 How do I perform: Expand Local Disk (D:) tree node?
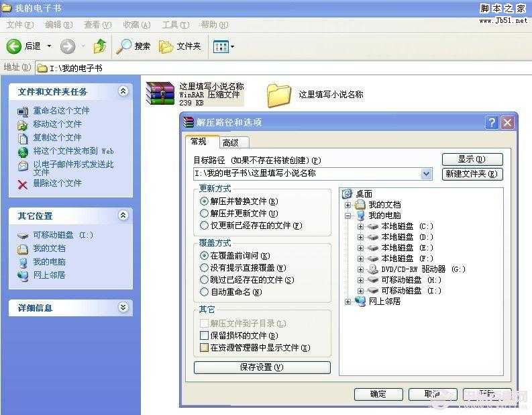click(x=360, y=237)
